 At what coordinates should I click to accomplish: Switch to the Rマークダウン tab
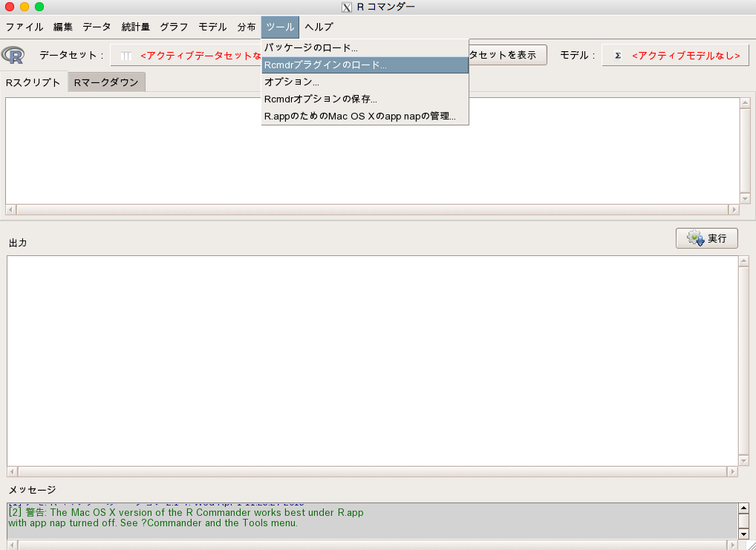106,82
